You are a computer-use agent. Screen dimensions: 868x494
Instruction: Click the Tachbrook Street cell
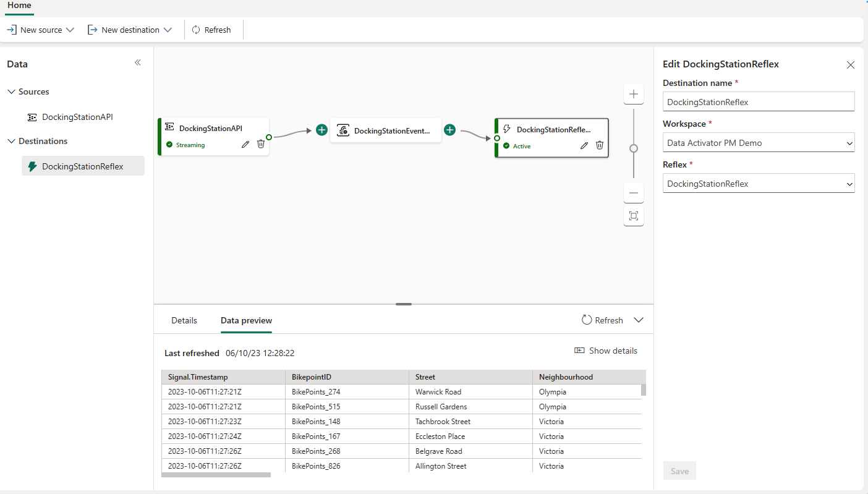tap(470, 422)
